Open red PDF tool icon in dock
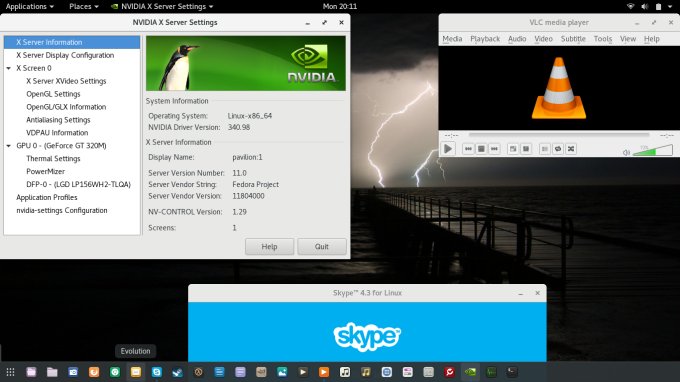 [x=449, y=372]
